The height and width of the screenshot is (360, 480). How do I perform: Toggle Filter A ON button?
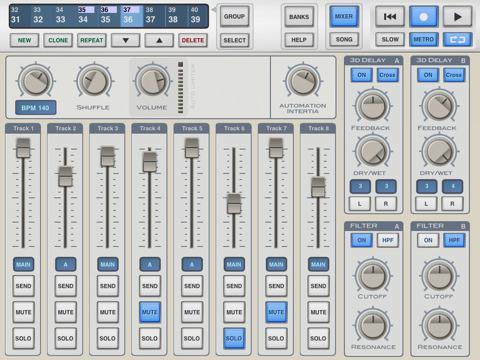(361, 240)
